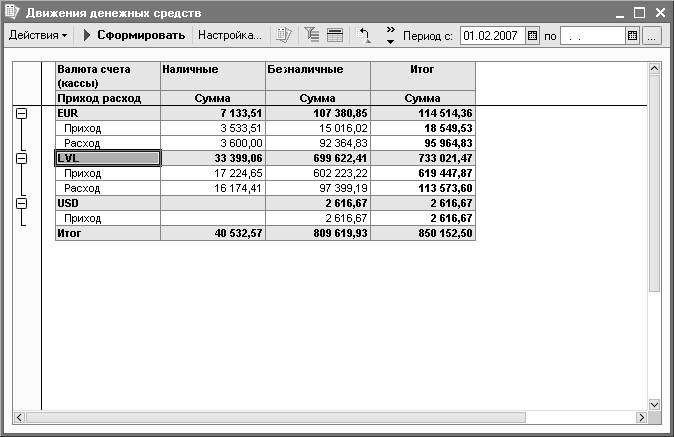Click the Сформировать button
This screenshot has height=437, width=674.
[133, 35]
